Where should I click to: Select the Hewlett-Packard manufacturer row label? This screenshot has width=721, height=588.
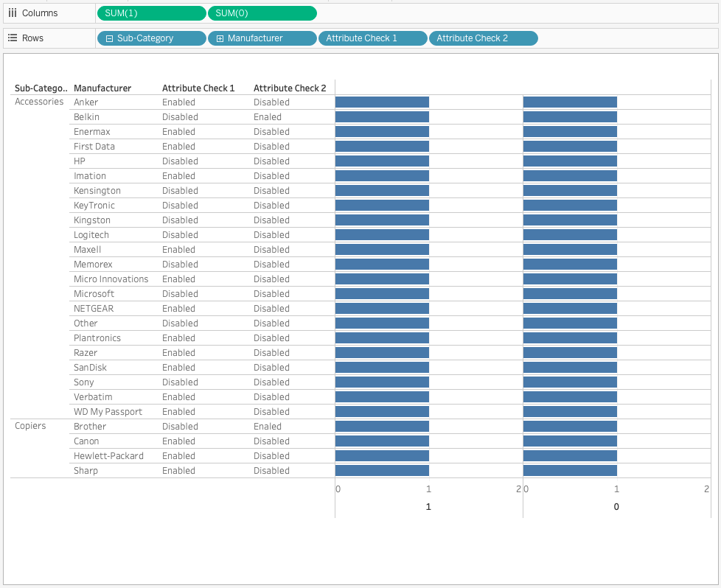click(x=108, y=456)
